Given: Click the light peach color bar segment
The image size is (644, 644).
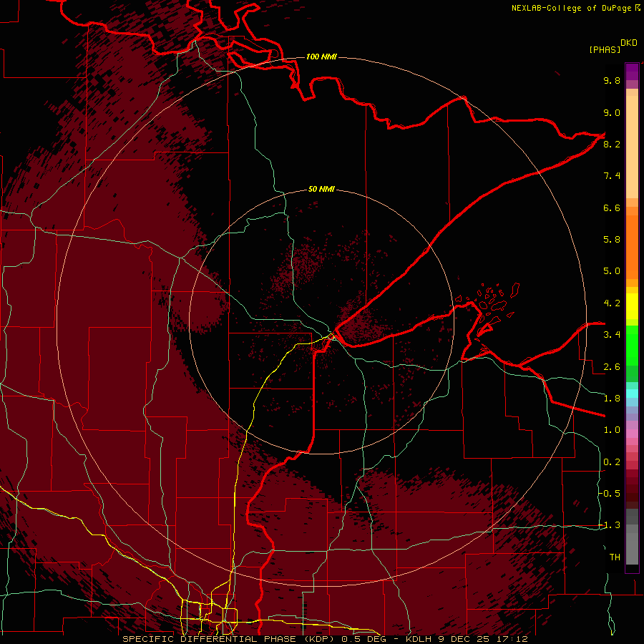Looking at the screenshot, I should pyautogui.click(x=632, y=147).
